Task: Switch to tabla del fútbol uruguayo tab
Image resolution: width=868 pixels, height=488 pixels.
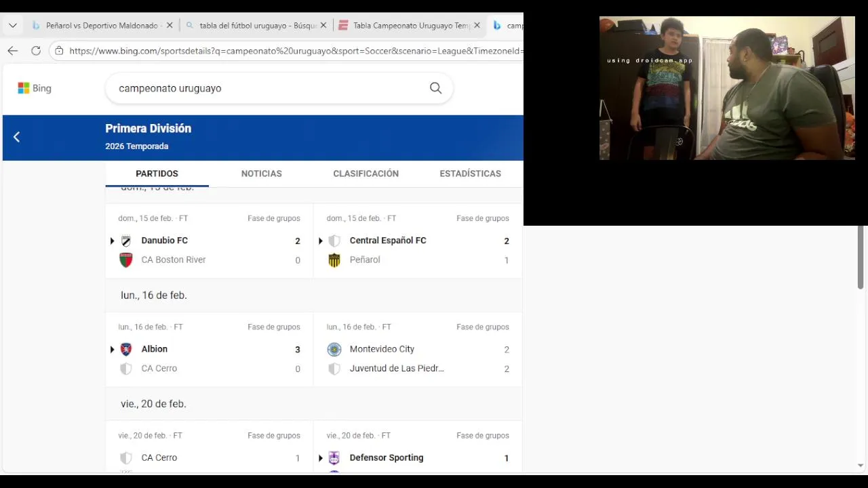Action: coord(256,26)
